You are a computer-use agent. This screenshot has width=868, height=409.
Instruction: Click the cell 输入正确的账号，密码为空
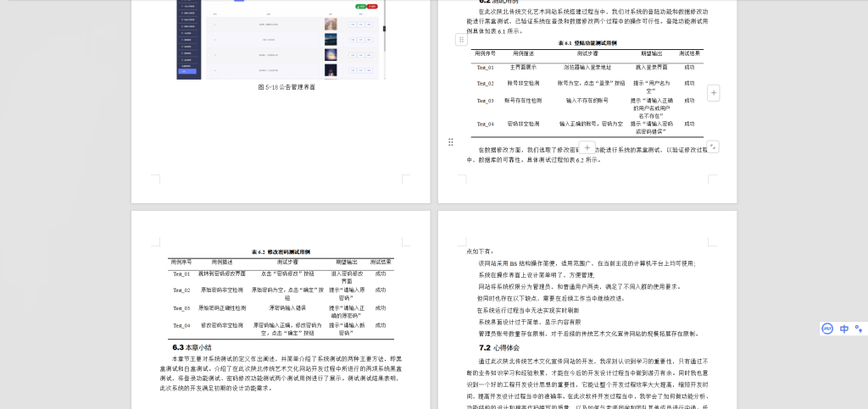tap(591, 124)
